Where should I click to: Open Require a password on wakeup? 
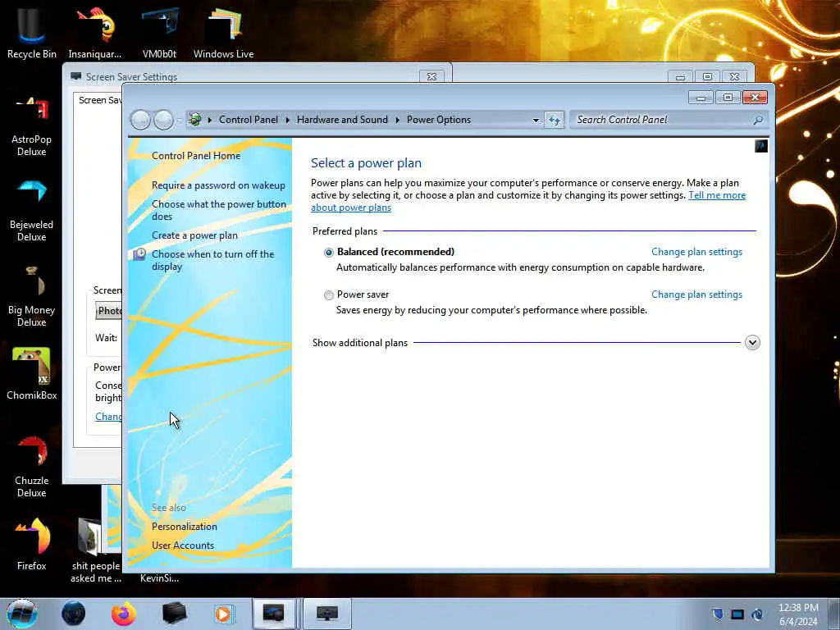point(218,185)
